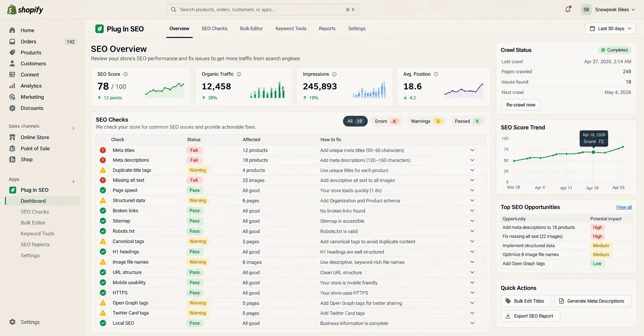Click the Analytics bar chart icon
Image resolution: width=644 pixels, height=336 pixels.
(12, 86)
